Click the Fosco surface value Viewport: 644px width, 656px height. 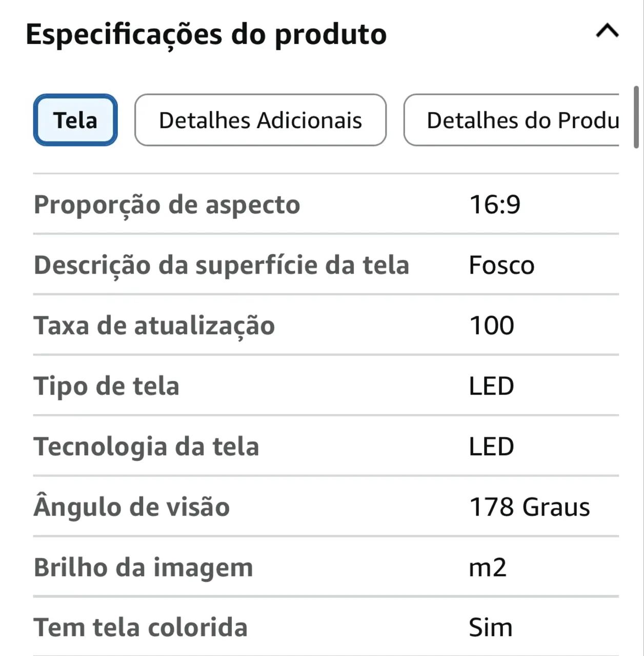coord(501,265)
